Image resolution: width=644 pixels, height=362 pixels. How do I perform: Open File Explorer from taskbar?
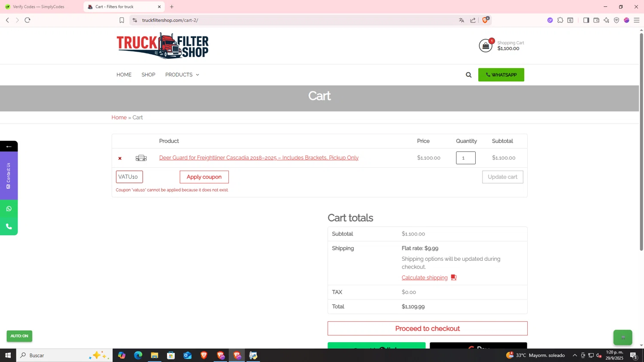click(x=155, y=355)
